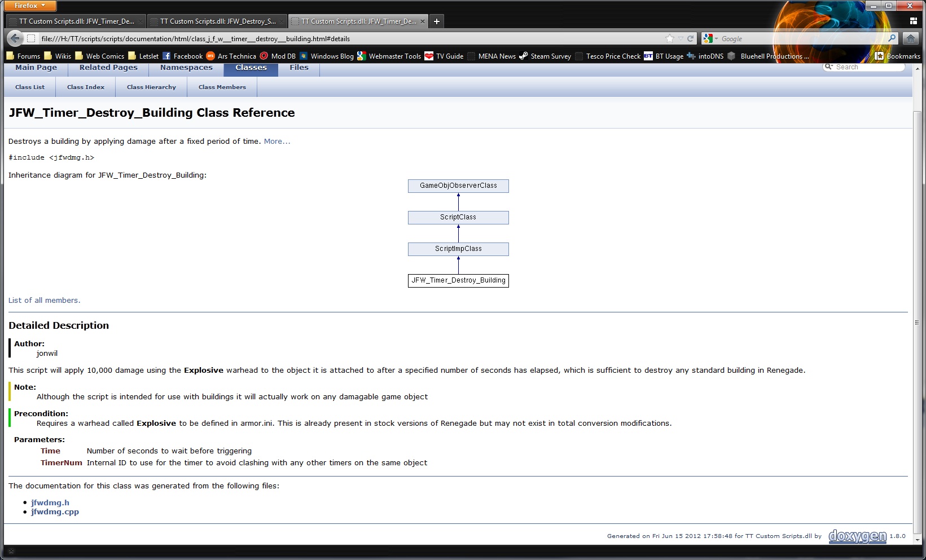This screenshot has height=560, width=926.
Task: Open the tab groups icon
Action: tap(913, 21)
